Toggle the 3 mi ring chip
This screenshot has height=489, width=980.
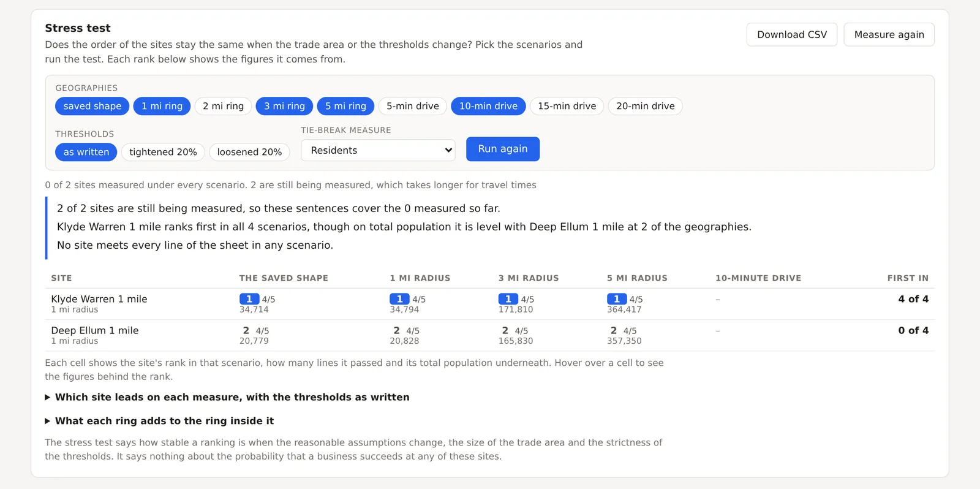[x=285, y=106]
